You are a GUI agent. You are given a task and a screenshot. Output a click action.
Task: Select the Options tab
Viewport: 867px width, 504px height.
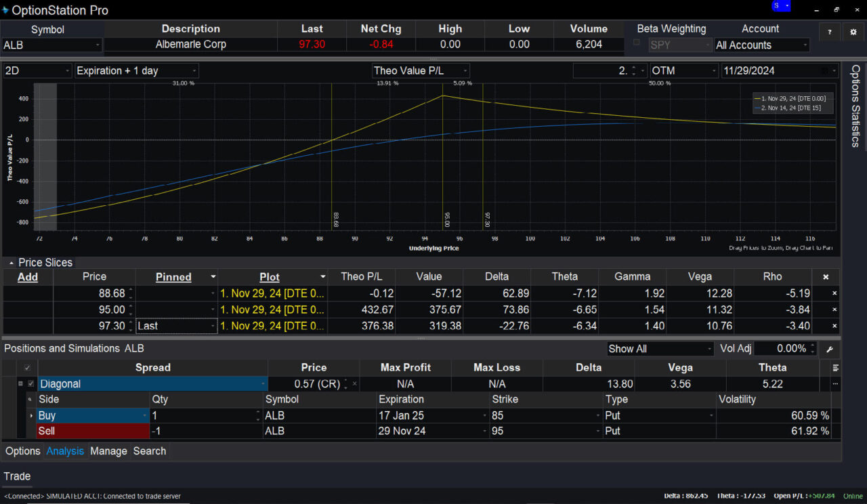22,451
